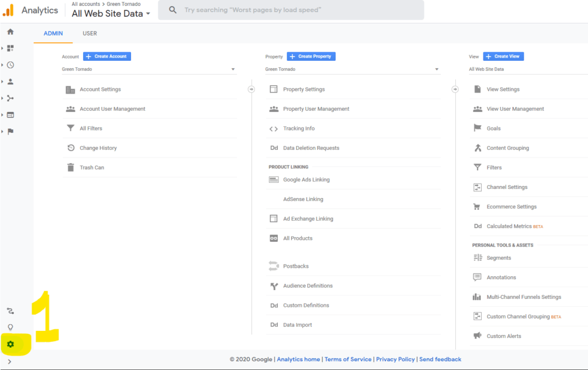Screen dimensions: 588x370
Task: Open the Audience person sidebar icon
Action: [10, 82]
